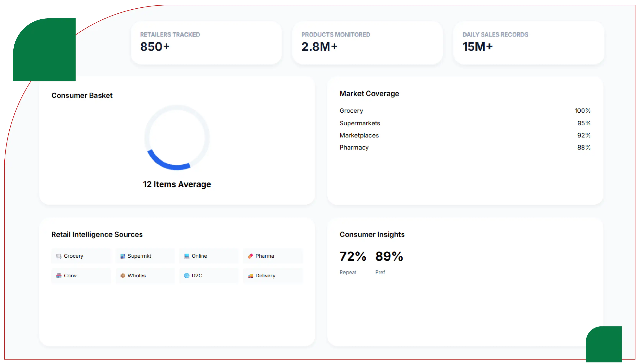Click the Wholes box icon
Screen dimensions: 640x364
coord(123,276)
